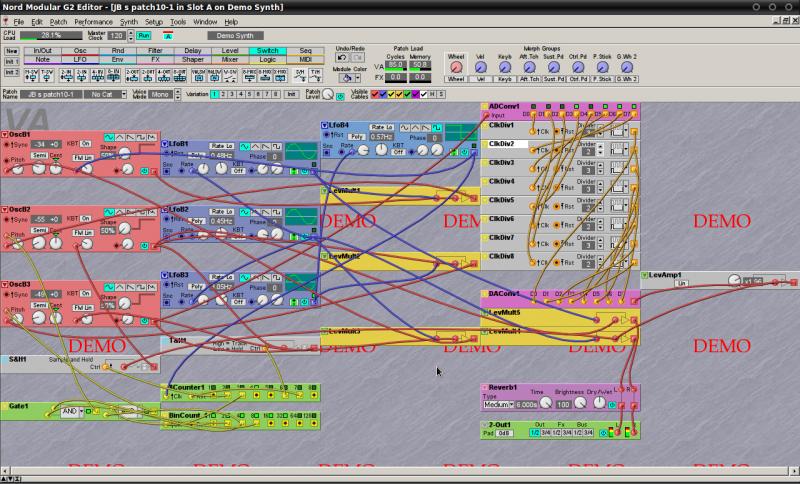This screenshot has width=800, height=484.
Task: Click the Patch Name field
Action: point(51,94)
